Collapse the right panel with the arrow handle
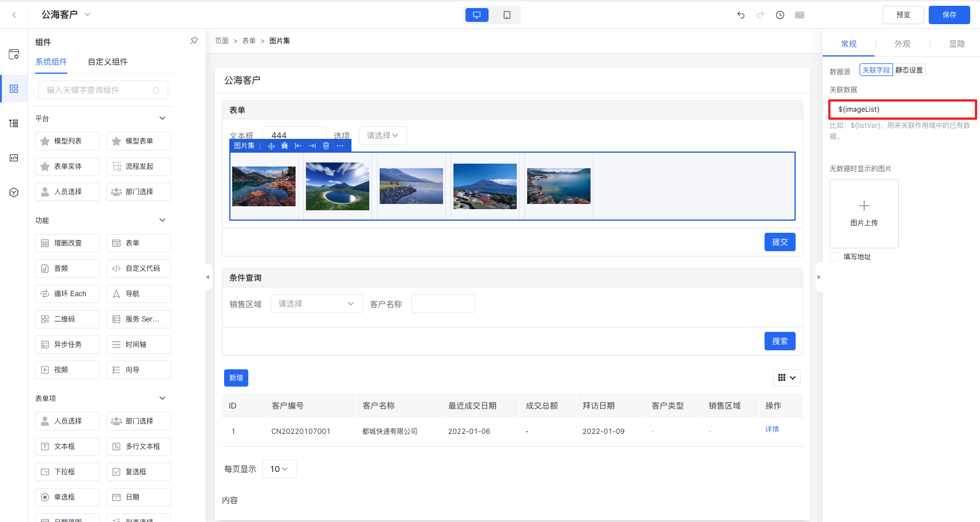 pyautogui.click(x=819, y=277)
